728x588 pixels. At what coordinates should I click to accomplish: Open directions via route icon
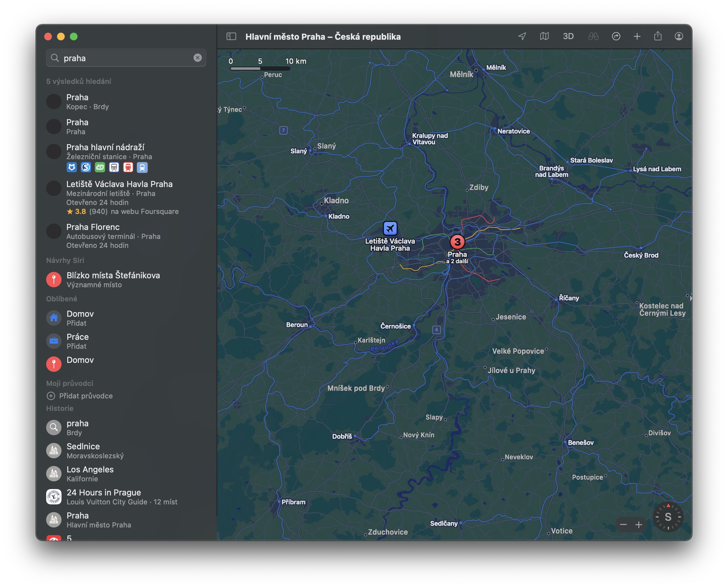tap(616, 36)
